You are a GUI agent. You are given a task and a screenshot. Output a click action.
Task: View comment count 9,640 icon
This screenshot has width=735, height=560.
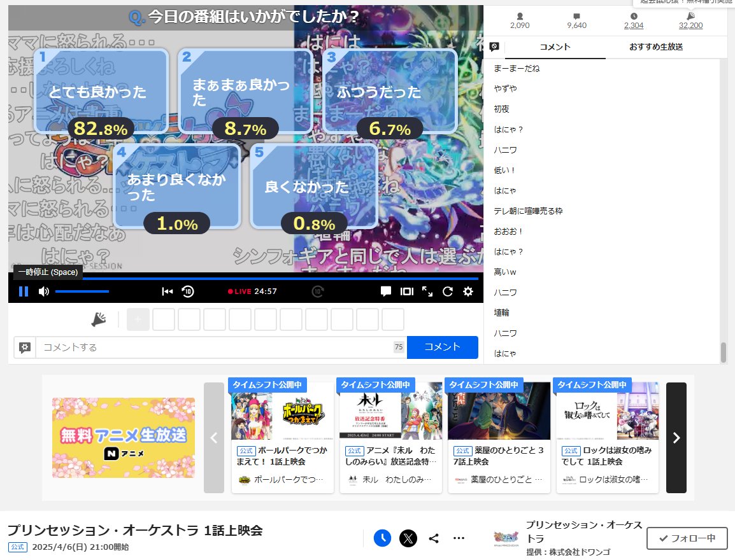click(576, 17)
